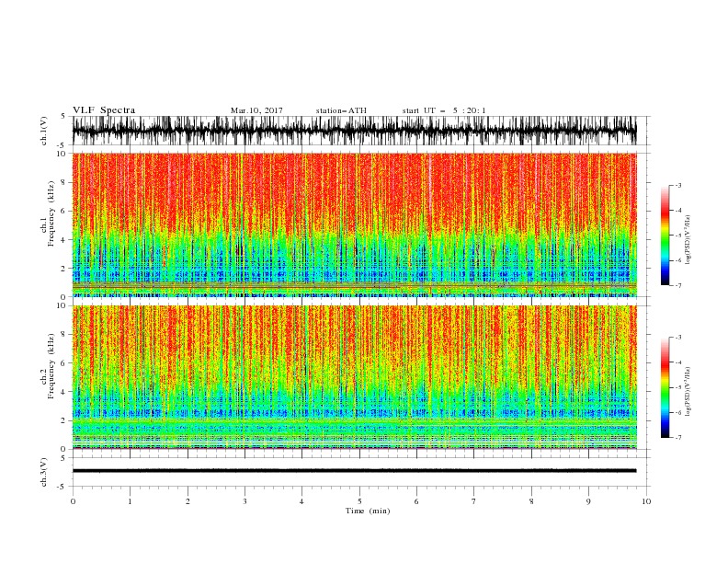Click the time axis tick label "3"

pos(245,501)
